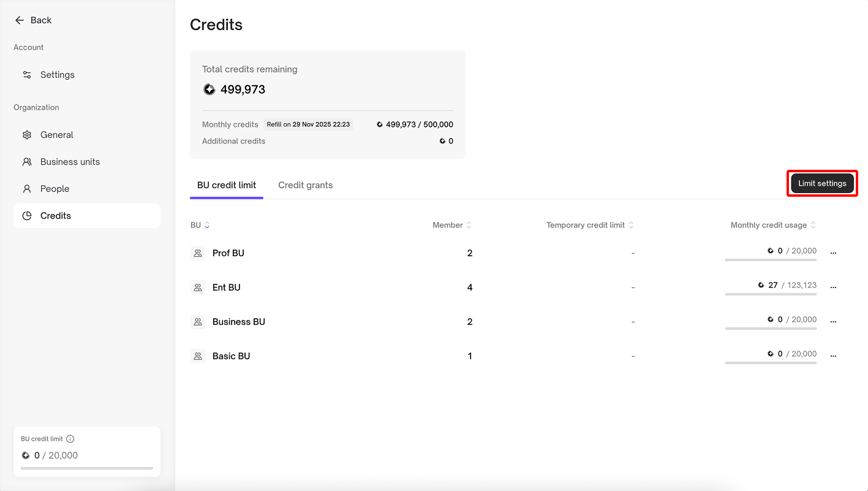Click the Prof BU group icon
868x491 pixels.
click(x=198, y=253)
